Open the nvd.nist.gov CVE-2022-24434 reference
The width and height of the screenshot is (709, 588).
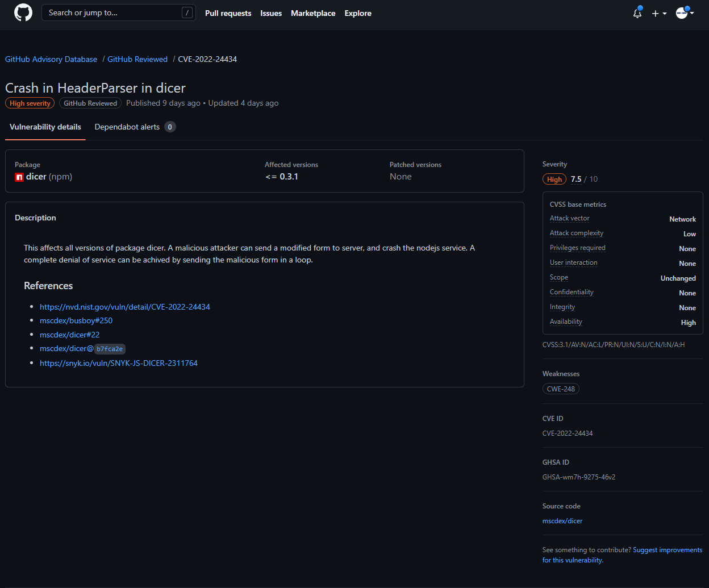[125, 307]
